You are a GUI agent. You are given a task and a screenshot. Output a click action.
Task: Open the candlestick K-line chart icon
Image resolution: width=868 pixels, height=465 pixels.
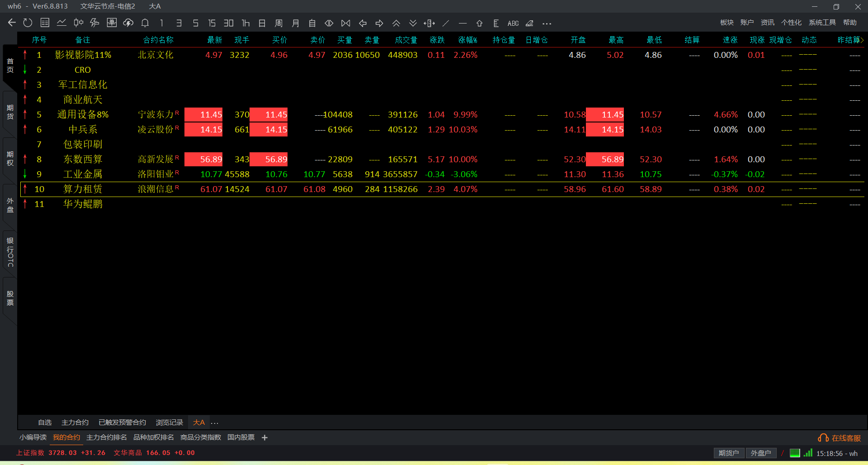click(x=78, y=23)
